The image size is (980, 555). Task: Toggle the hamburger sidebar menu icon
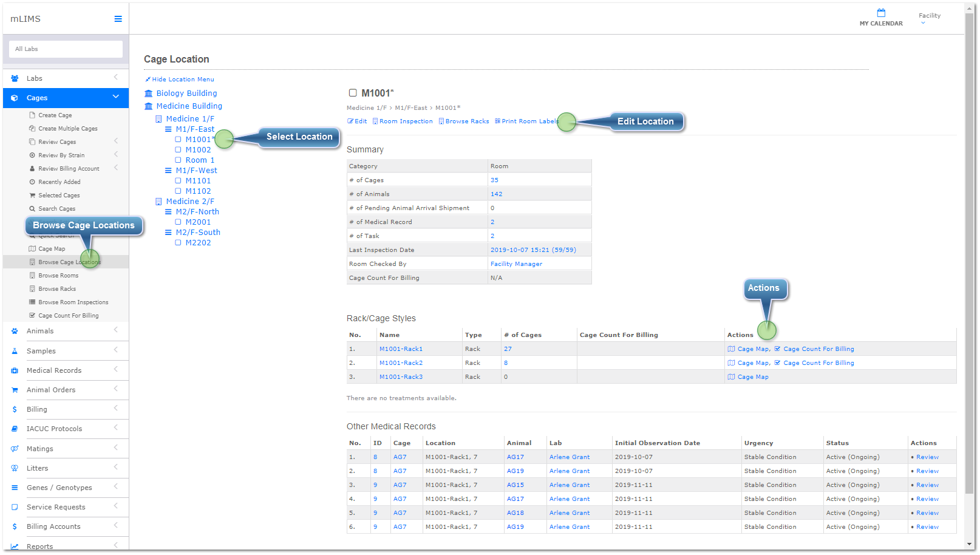click(x=118, y=19)
